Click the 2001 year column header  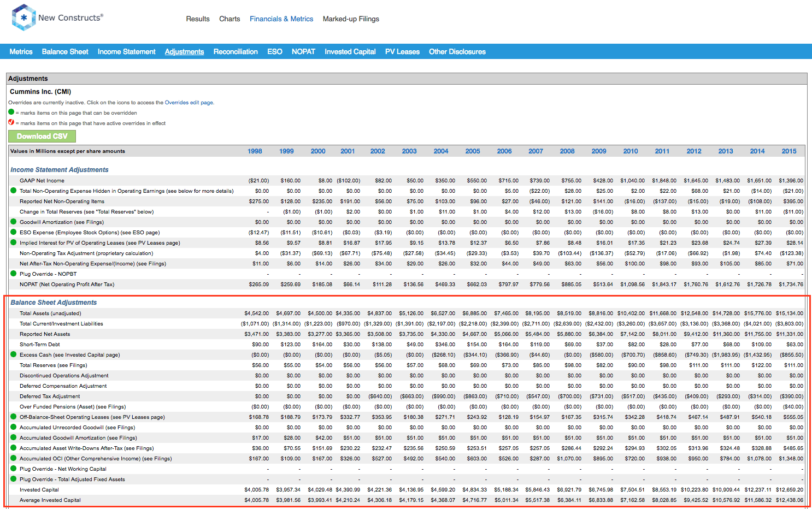click(x=348, y=151)
